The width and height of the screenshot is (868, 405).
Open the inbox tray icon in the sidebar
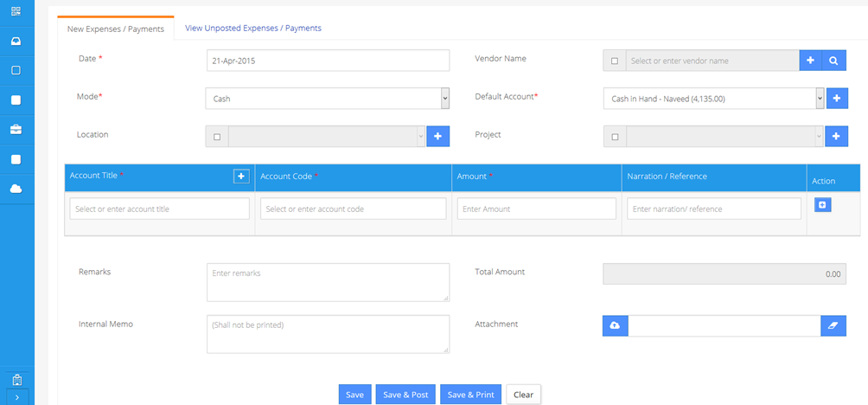tap(16, 42)
